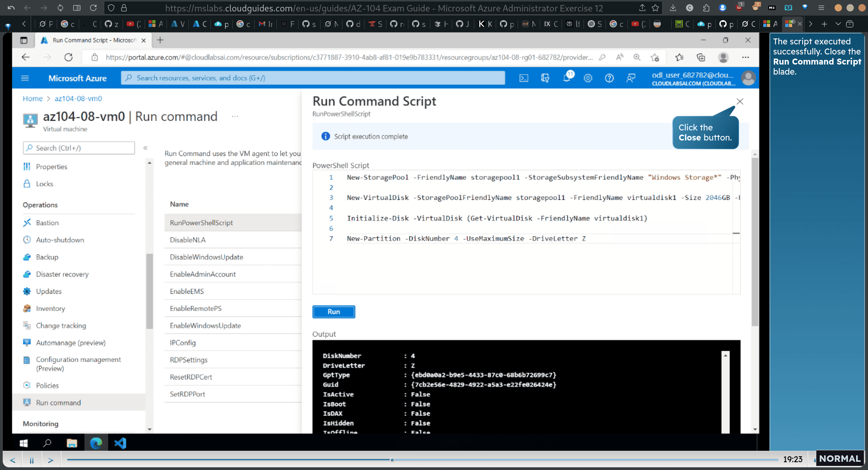
Task: Open Azure portal hamburger menu
Action: pyautogui.click(x=25, y=78)
